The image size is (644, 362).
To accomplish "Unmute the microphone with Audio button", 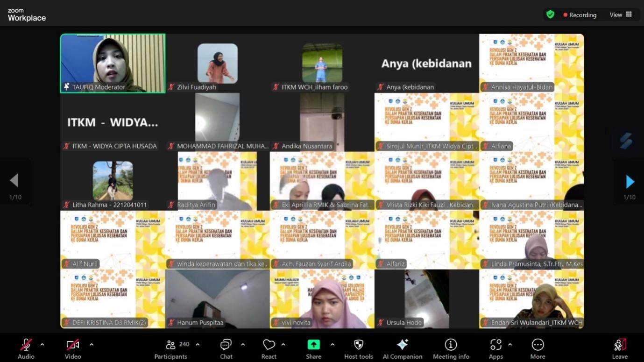I will pos(26,348).
